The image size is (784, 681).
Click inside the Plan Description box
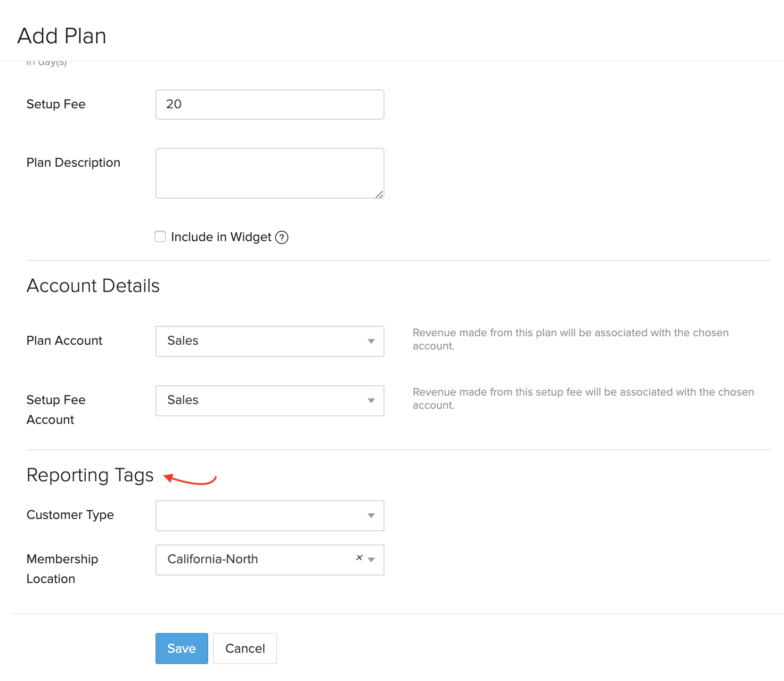pos(269,173)
